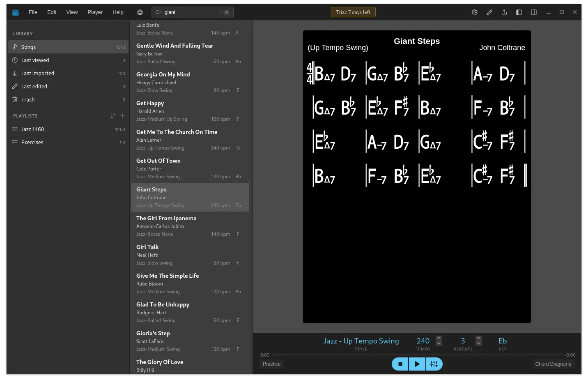Open Trash in the library

68,99
